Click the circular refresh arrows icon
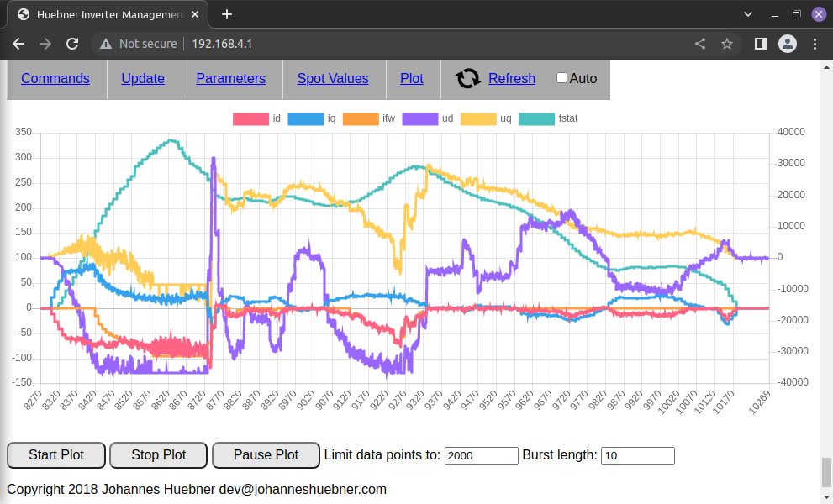 (x=468, y=78)
